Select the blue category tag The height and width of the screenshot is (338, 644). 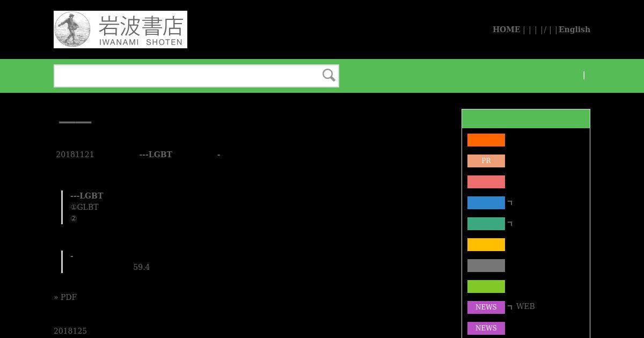pos(486,203)
